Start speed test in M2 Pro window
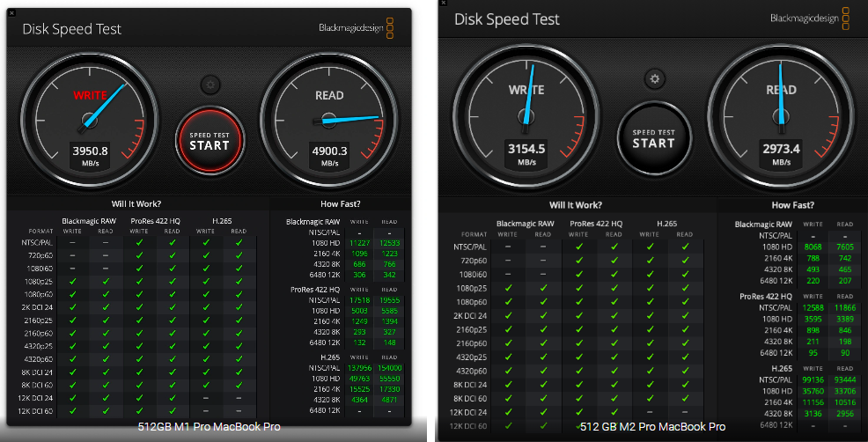Image resolution: width=868 pixels, height=442 pixels. (654, 138)
